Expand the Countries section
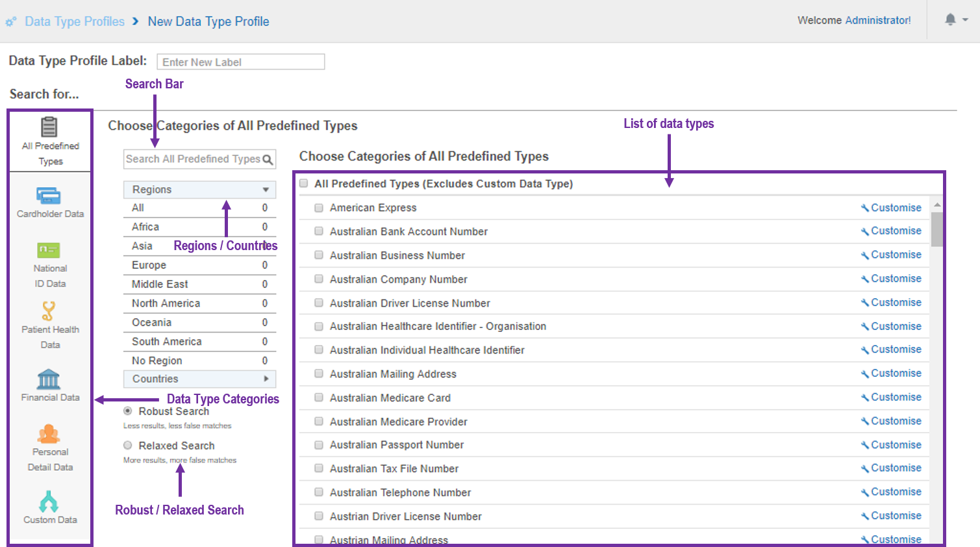Image resolution: width=980 pixels, height=547 pixels. tap(199, 379)
